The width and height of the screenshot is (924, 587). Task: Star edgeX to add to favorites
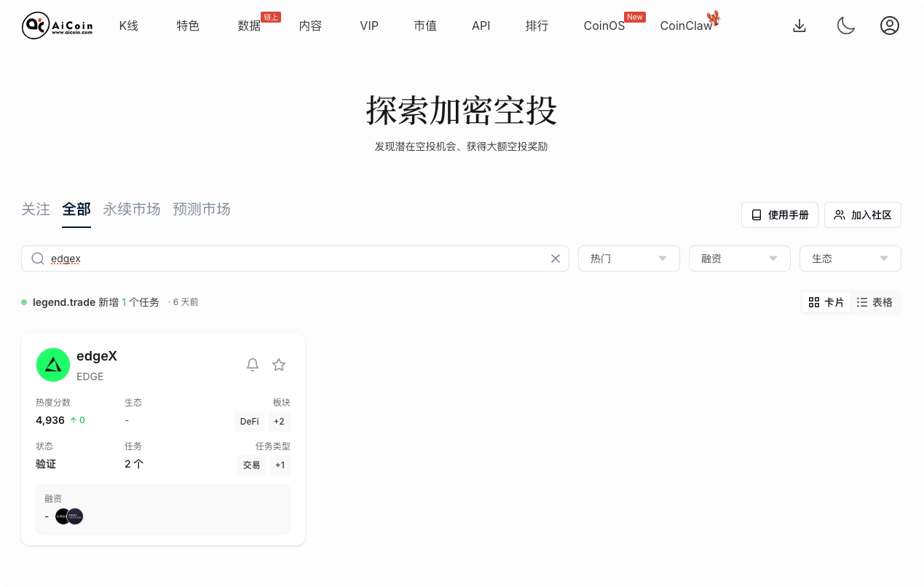pos(279,365)
